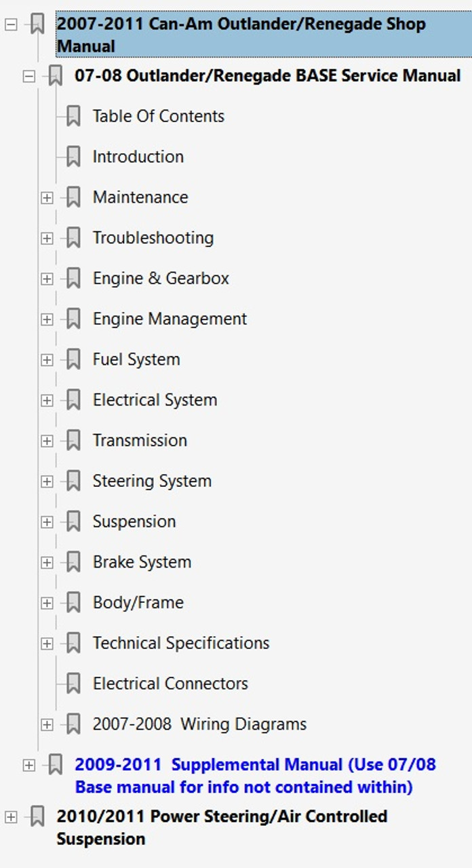472x868 pixels.
Task: Expand the 2007-2008 Wiring Diagrams node
Action: 47,725
